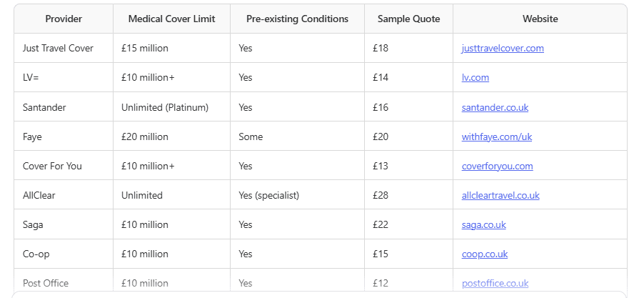Screen dimensions: 644x298
Task: Visit the santander.co.uk link
Action: click(495, 107)
